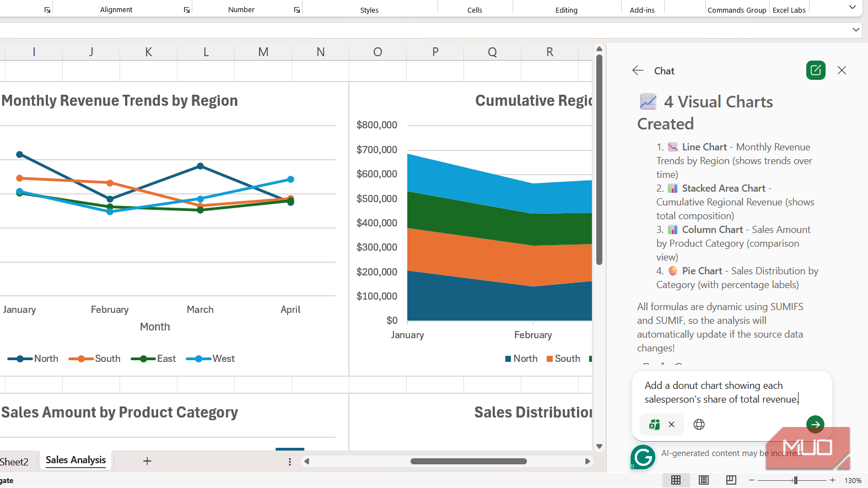Click the Cumulative Regional chart title
868x488 pixels.
533,101
